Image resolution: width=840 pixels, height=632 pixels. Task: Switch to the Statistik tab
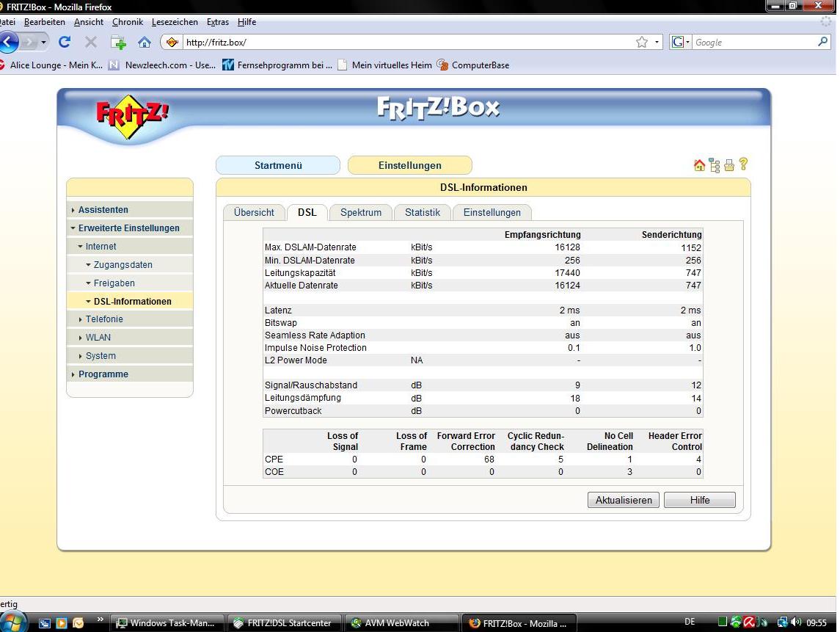[x=422, y=212]
